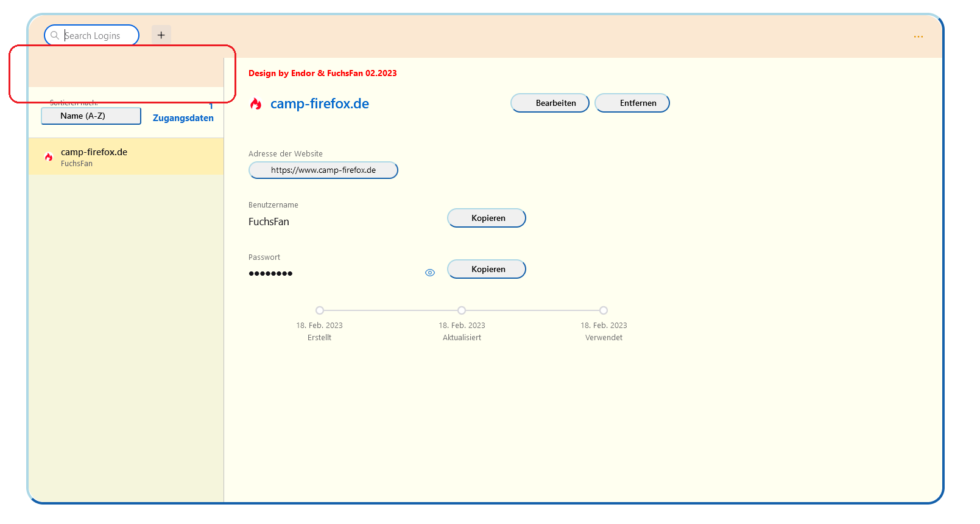The image size is (980, 524).
Task: Focus the Search Logins field
Action: [x=92, y=35]
